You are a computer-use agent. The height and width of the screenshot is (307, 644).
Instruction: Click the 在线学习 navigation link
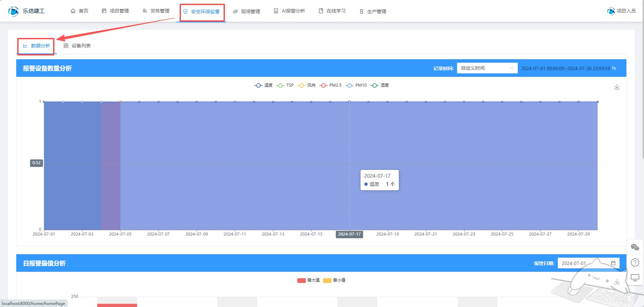coord(332,11)
